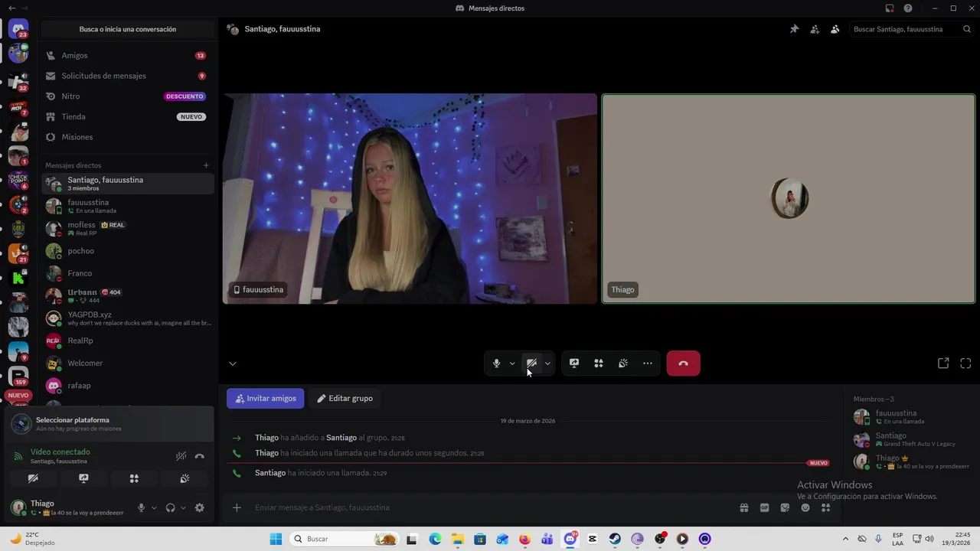The width and height of the screenshot is (980, 551).
Task: Start an activity from call controls
Action: tap(599, 364)
